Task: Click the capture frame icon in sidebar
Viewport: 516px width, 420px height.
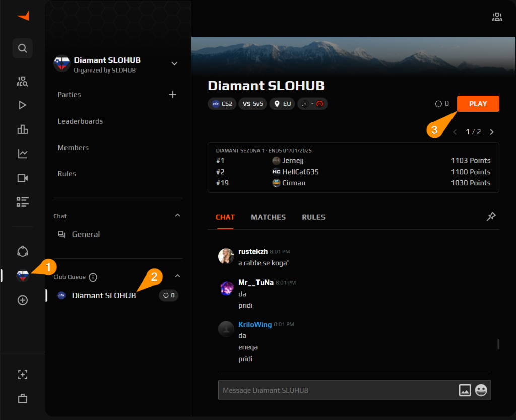Action: (x=22, y=374)
